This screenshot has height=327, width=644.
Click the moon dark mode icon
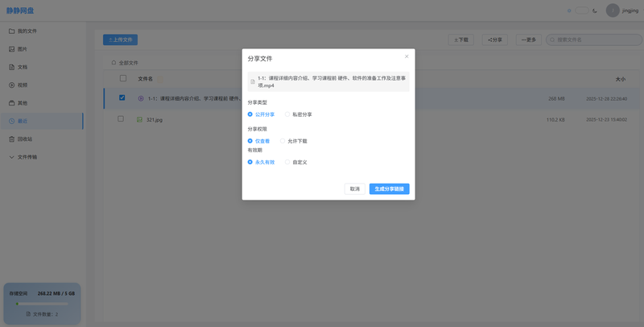(x=595, y=10)
